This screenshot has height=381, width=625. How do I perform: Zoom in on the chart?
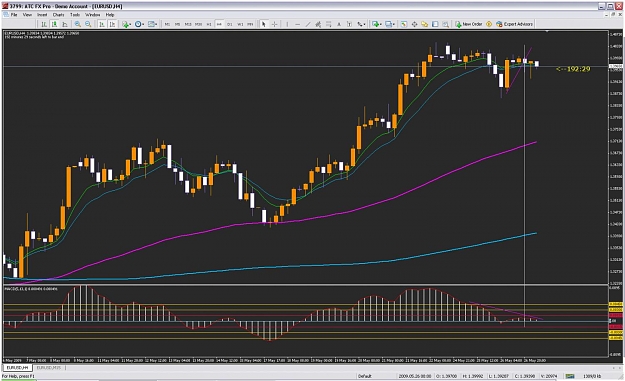coord(78,24)
